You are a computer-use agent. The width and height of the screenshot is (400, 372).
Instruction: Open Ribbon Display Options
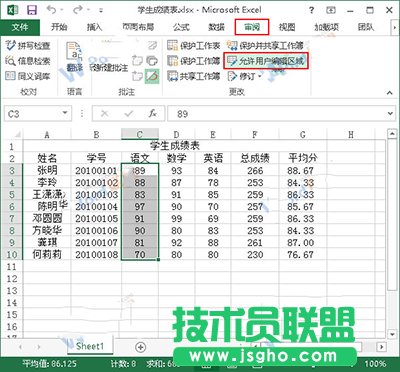point(331,10)
